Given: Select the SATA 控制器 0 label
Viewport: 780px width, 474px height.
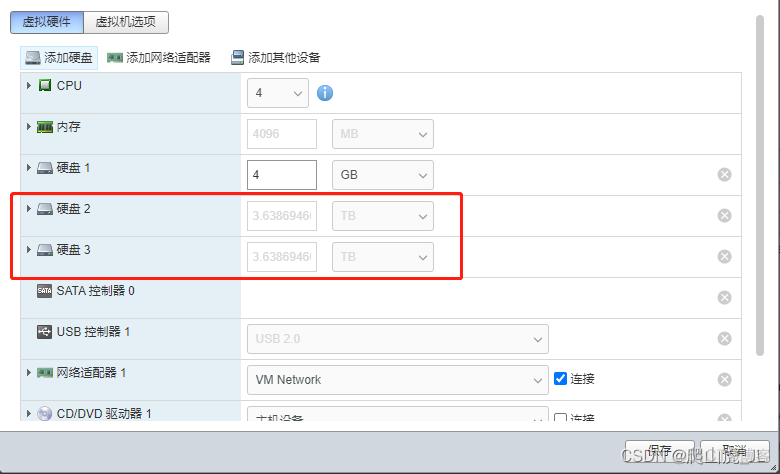Looking at the screenshot, I should click(96, 291).
